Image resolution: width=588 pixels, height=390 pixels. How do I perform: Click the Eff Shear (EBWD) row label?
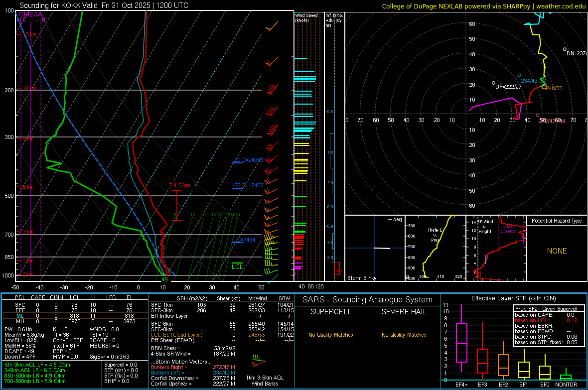tap(172, 341)
